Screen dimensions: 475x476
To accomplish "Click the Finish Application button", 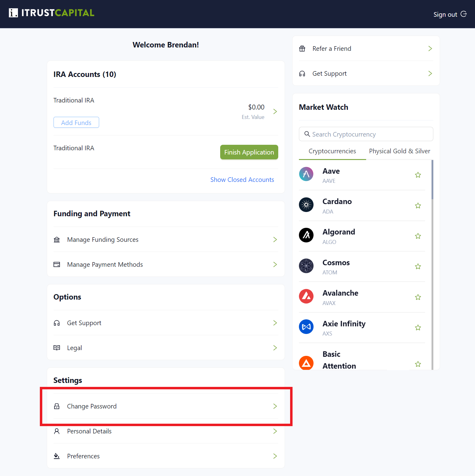I will point(249,152).
